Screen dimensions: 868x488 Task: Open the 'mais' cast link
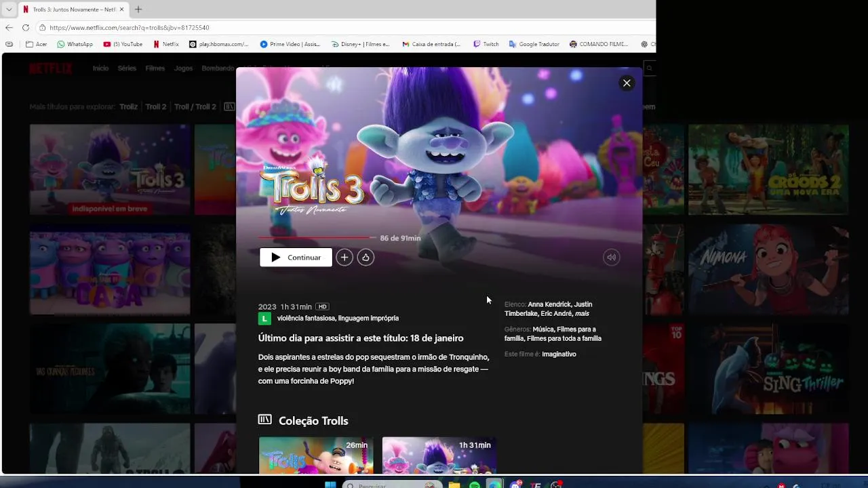click(x=582, y=314)
